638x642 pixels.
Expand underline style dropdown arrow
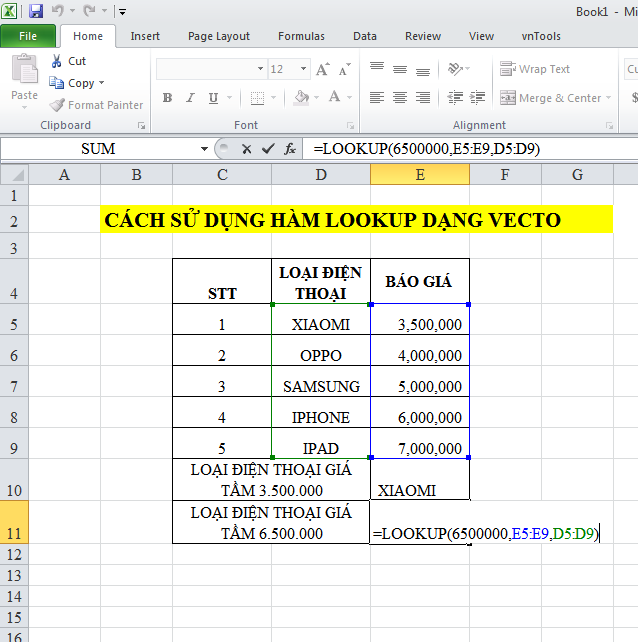pyautogui.click(x=229, y=98)
